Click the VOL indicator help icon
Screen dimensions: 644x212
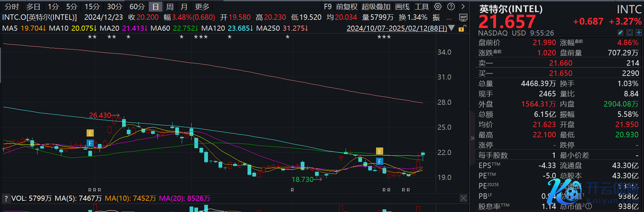click(x=6, y=198)
